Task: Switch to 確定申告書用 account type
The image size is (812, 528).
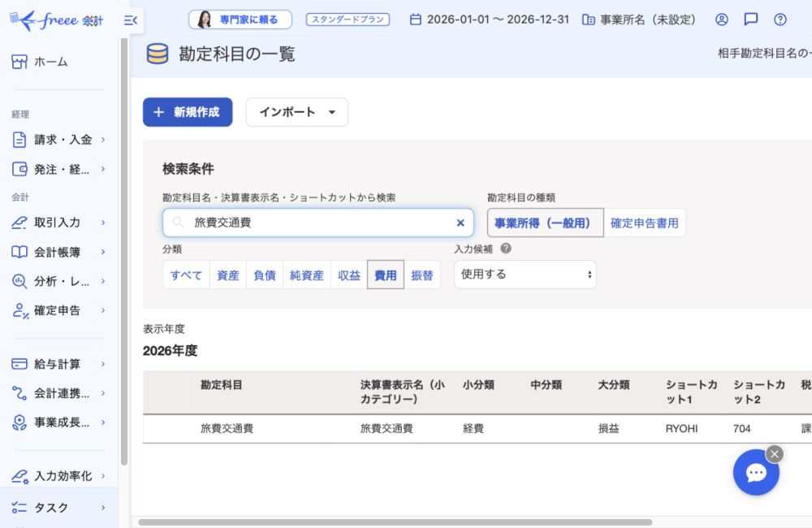Action: 645,223
